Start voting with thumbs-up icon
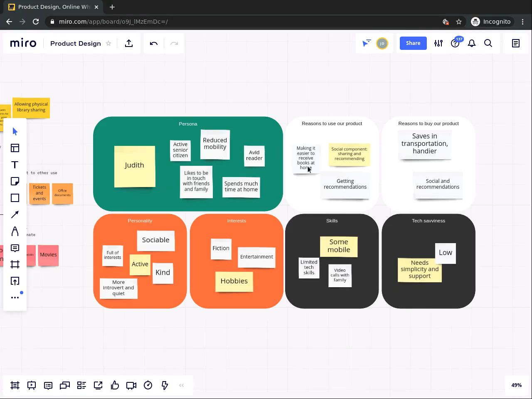Viewport: 532px width, 399px height. click(x=115, y=385)
